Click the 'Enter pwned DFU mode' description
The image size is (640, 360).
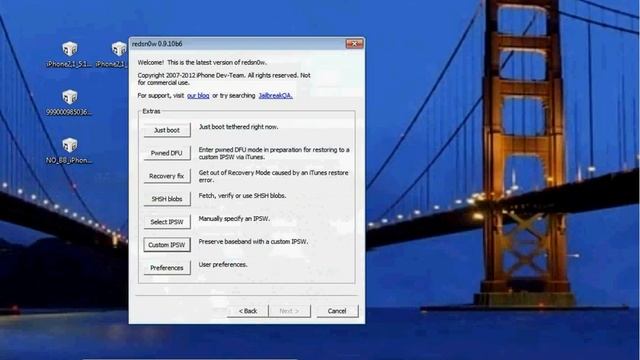point(274,153)
